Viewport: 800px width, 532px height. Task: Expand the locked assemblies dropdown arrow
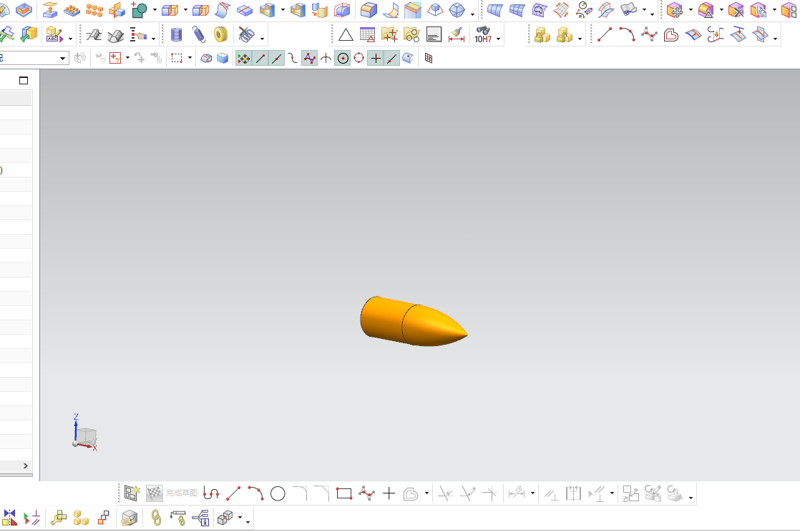pyautogui.click(x=580, y=39)
